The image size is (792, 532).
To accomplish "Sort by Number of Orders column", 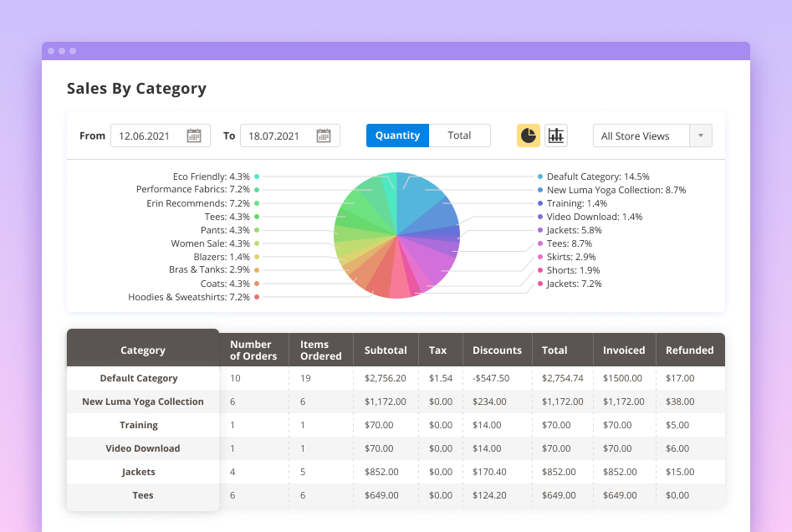I will coord(253,350).
